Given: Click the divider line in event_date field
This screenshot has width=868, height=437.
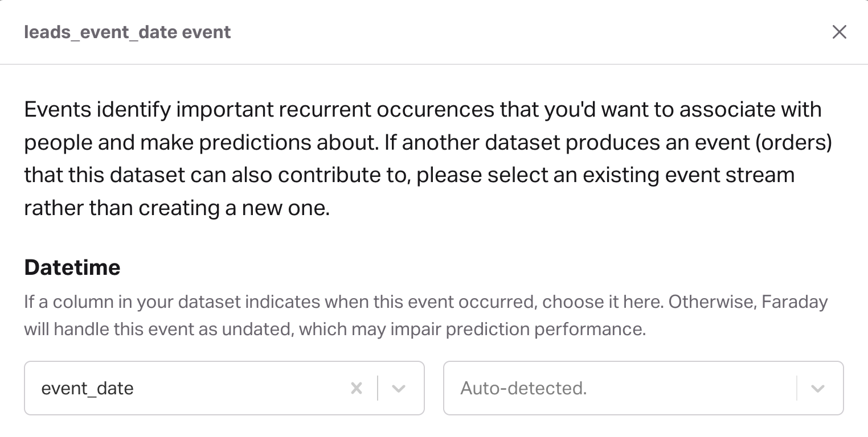Looking at the screenshot, I should (x=378, y=388).
